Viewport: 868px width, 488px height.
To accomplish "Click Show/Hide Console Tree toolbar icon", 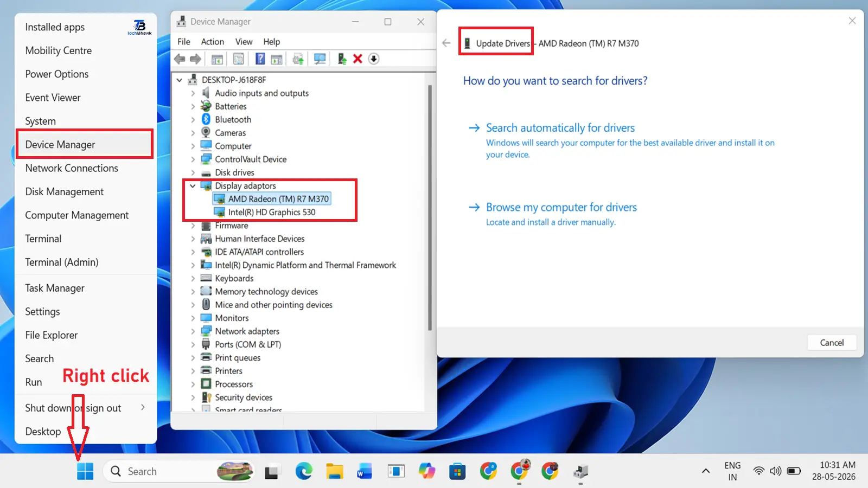I will coord(217,59).
